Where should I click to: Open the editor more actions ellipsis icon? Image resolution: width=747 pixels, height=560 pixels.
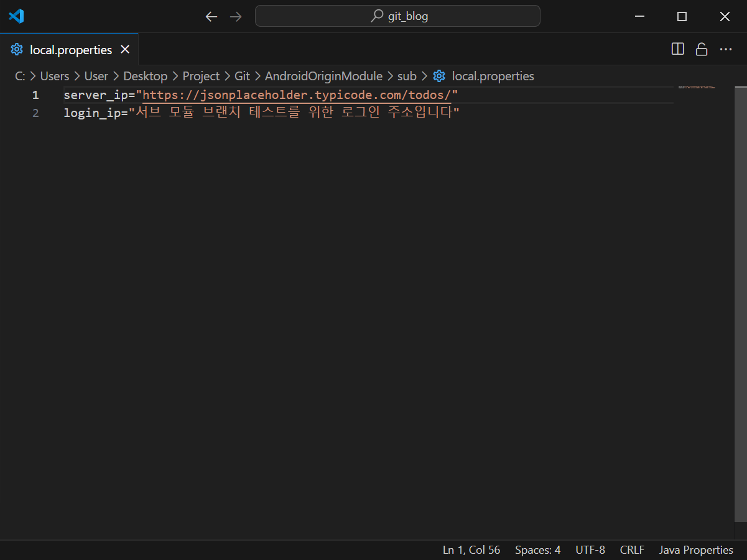pyautogui.click(x=726, y=49)
